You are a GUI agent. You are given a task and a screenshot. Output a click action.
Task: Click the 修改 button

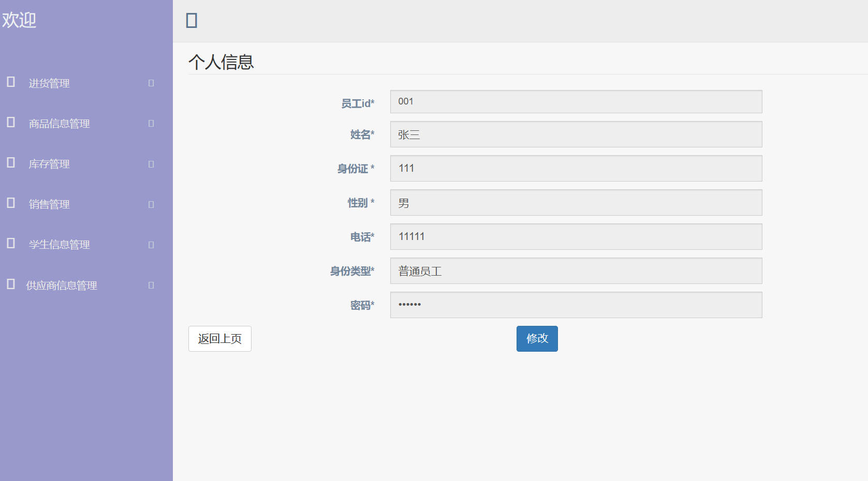point(537,338)
